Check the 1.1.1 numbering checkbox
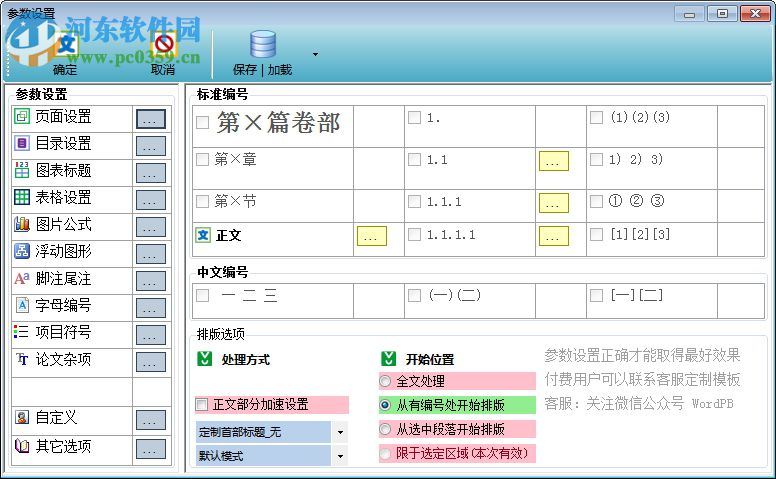Viewport: 776px width, 479px height. tap(414, 201)
